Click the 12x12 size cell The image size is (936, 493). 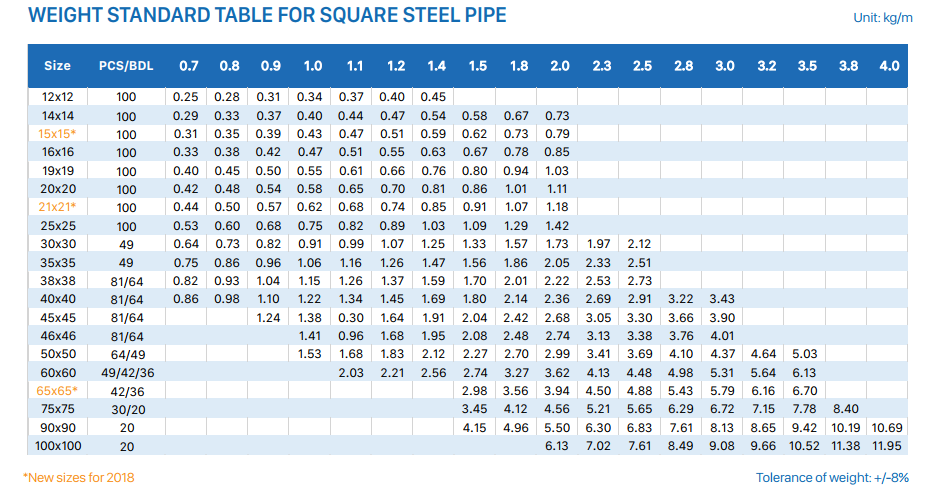click(x=58, y=97)
